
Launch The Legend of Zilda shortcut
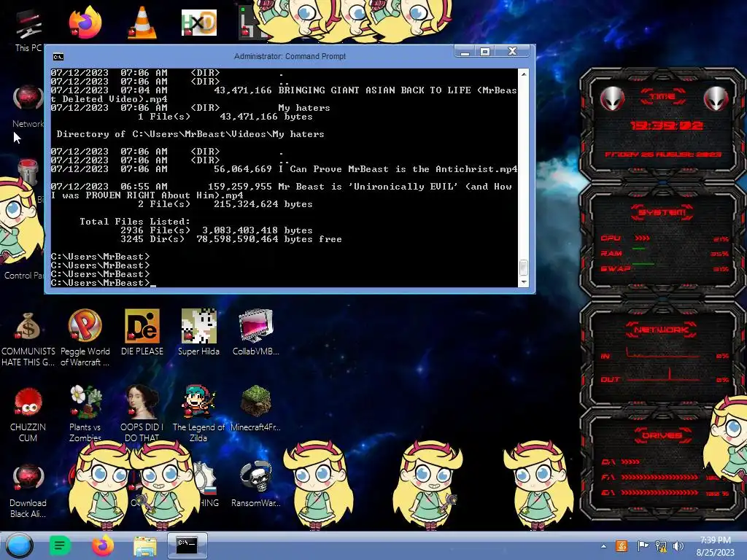pyautogui.click(x=198, y=413)
